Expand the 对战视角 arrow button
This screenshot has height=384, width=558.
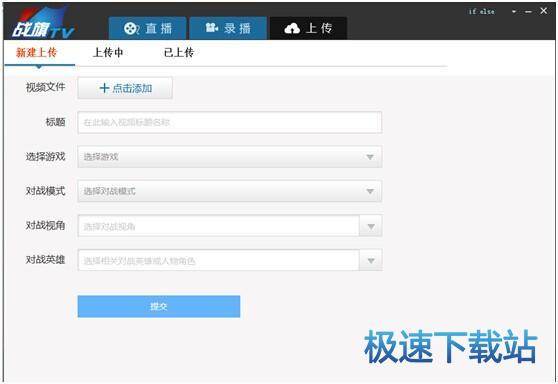(371, 226)
